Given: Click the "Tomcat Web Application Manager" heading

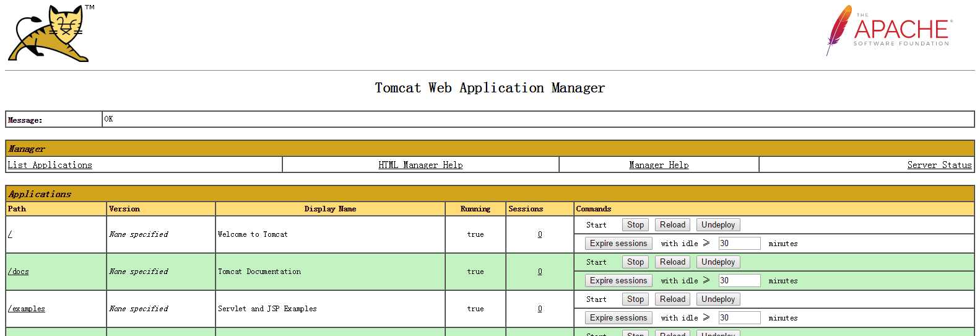Looking at the screenshot, I should (490, 88).
